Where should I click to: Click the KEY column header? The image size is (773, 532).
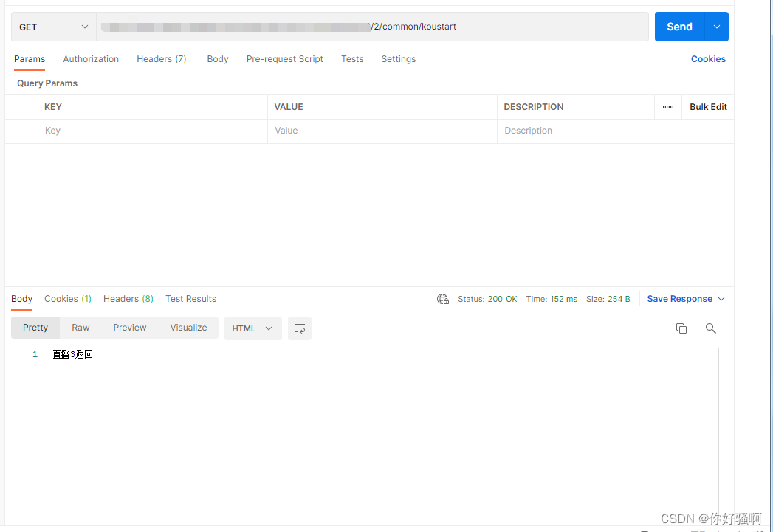52,107
